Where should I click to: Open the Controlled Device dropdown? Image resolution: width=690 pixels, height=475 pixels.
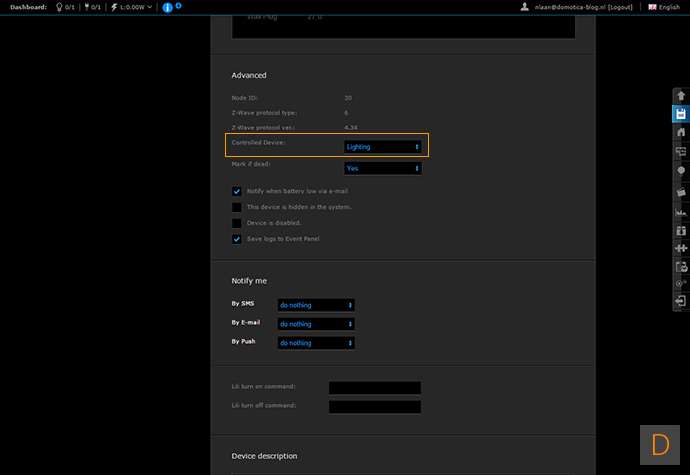point(382,147)
